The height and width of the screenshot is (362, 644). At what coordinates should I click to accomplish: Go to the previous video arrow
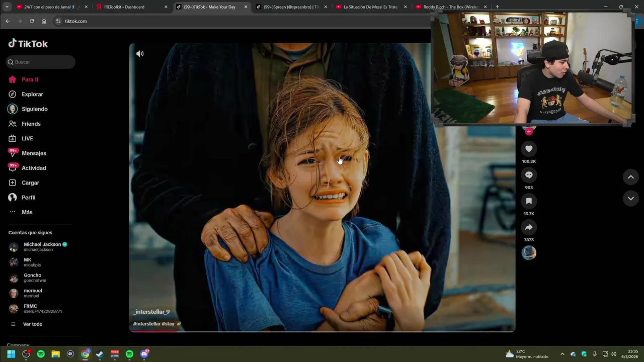(630, 177)
